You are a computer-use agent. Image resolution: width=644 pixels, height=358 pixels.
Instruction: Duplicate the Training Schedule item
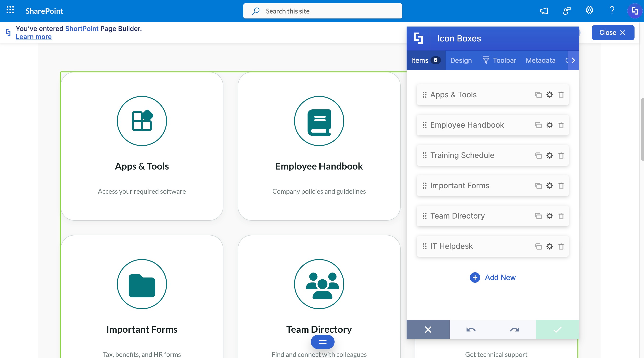pos(538,155)
